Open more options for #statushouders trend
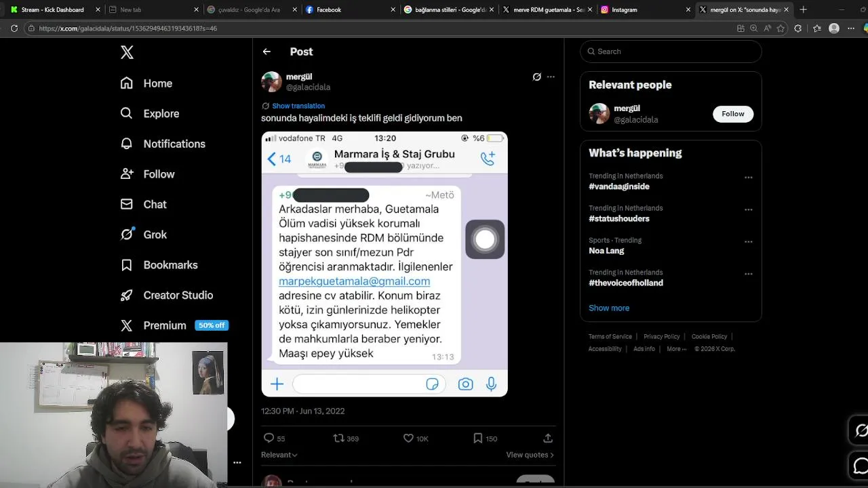The width and height of the screenshot is (868, 488). tap(749, 209)
